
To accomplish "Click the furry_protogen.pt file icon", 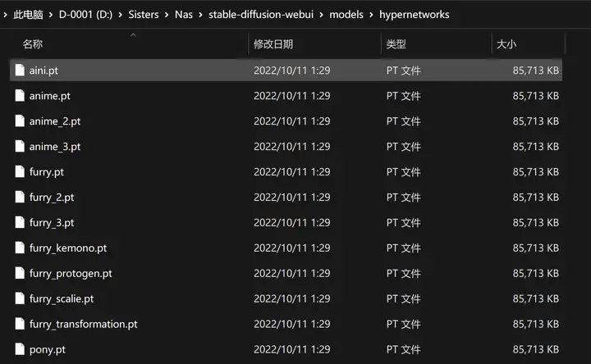I will [20, 273].
